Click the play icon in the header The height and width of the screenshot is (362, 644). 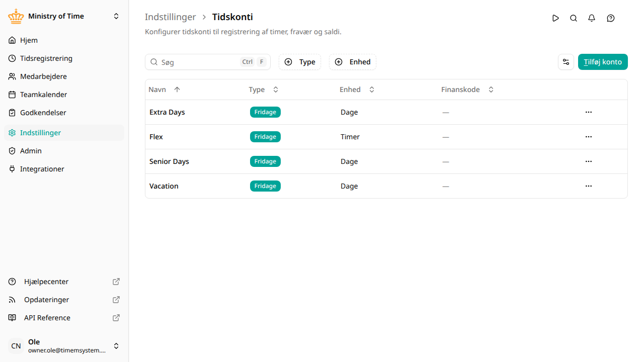tap(555, 18)
